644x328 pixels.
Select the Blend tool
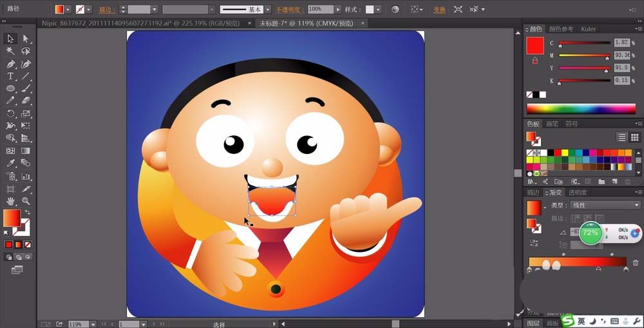pos(26,163)
